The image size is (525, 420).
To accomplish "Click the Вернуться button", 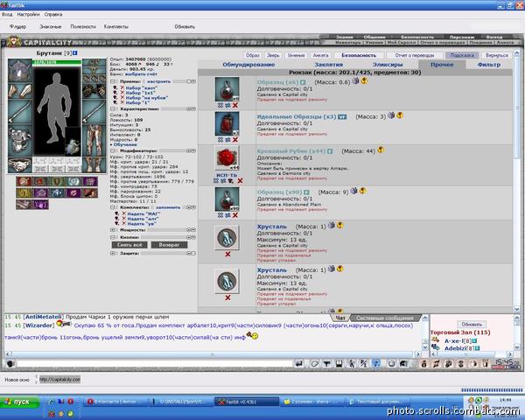I will tap(497, 55).
